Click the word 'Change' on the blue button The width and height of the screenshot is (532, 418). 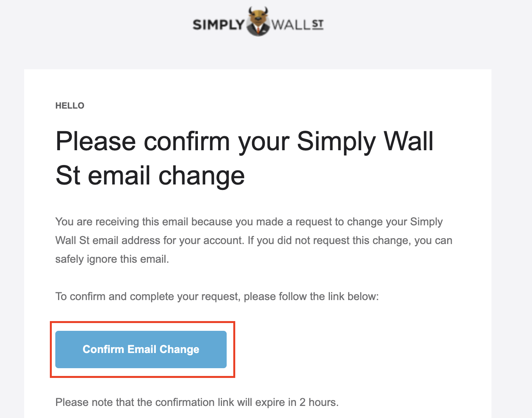tap(179, 350)
